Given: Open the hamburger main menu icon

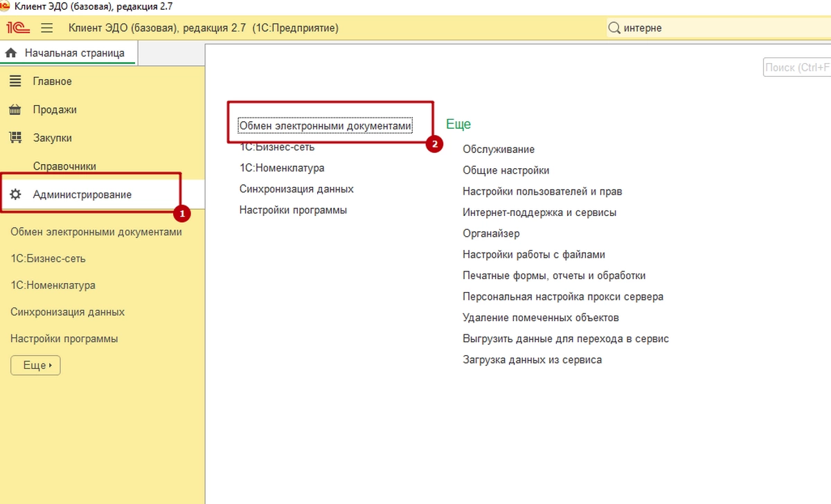Looking at the screenshot, I should [47, 28].
